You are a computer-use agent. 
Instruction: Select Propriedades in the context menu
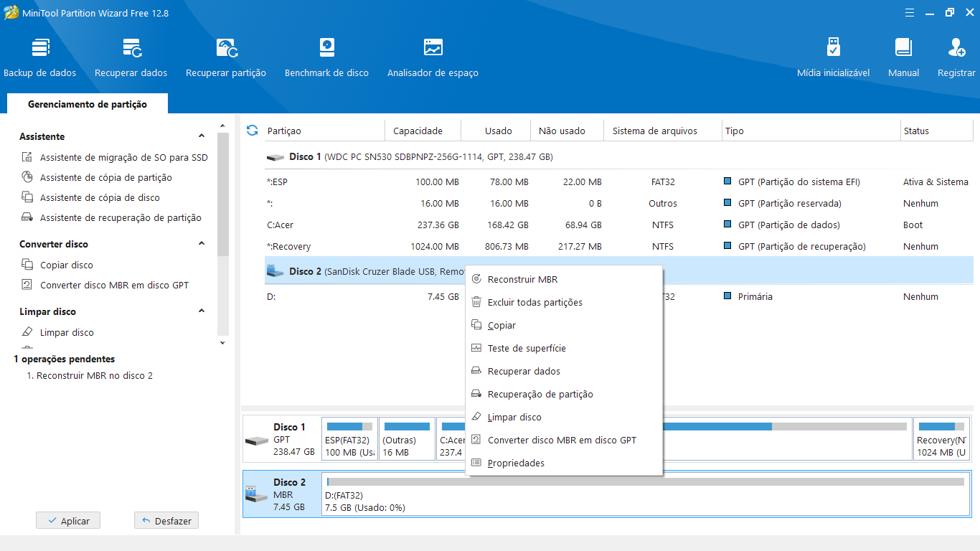tap(515, 463)
